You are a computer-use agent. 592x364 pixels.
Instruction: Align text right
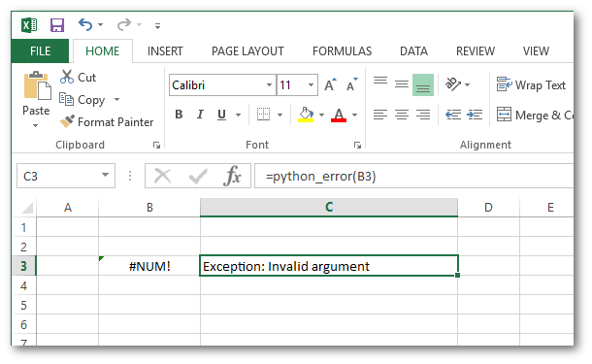[x=423, y=115]
